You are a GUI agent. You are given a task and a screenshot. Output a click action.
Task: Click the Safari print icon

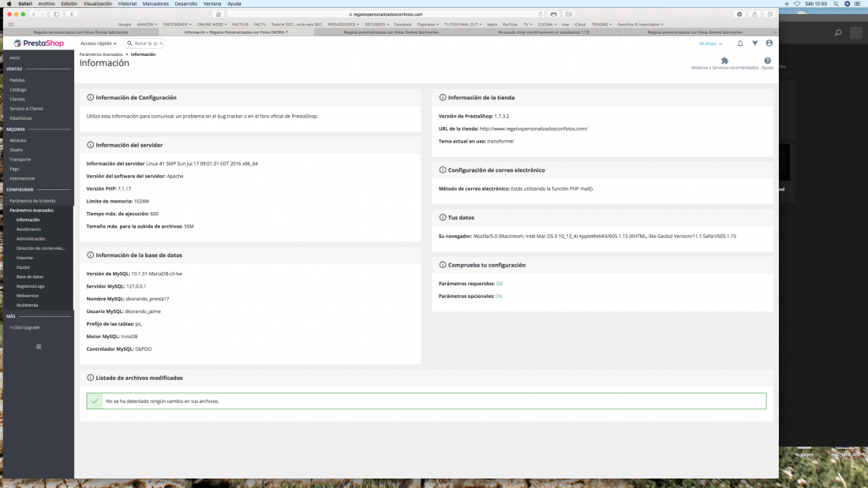click(554, 14)
